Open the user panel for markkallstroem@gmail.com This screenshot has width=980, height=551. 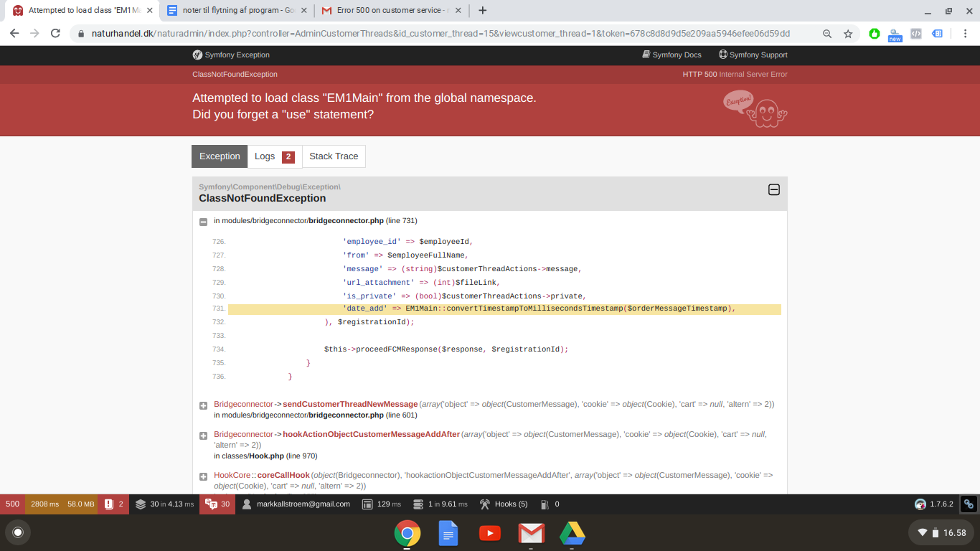point(296,504)
